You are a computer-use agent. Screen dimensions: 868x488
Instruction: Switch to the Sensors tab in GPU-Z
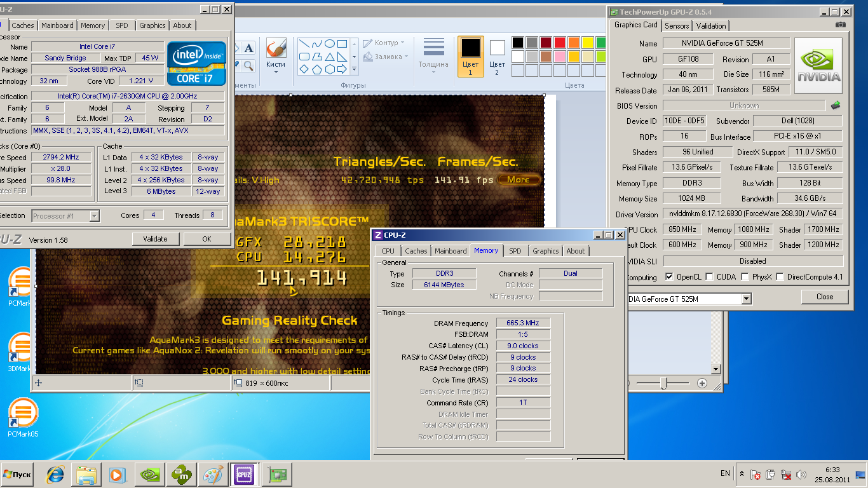tap(677, 25)
